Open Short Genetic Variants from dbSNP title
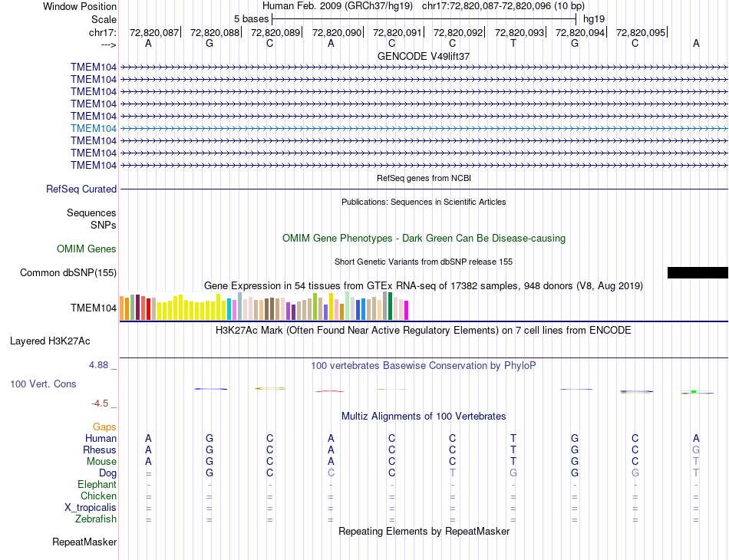The width and height of the screenshot is (729, 560). (424, 262)
